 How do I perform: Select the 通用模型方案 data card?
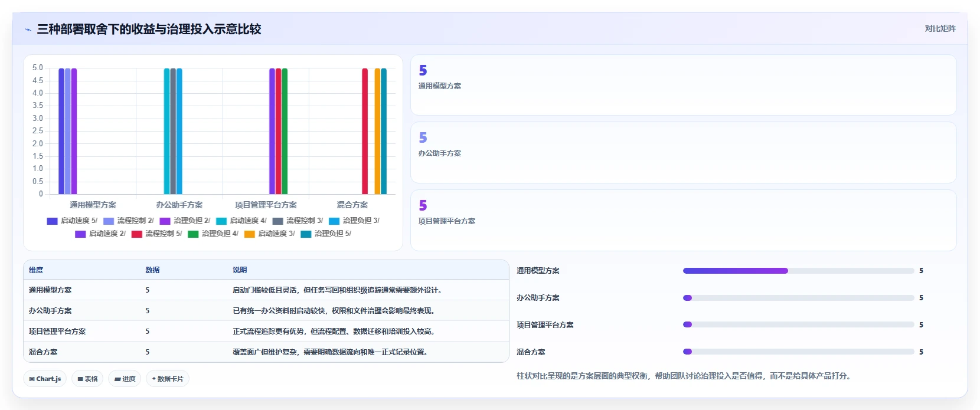683,85
